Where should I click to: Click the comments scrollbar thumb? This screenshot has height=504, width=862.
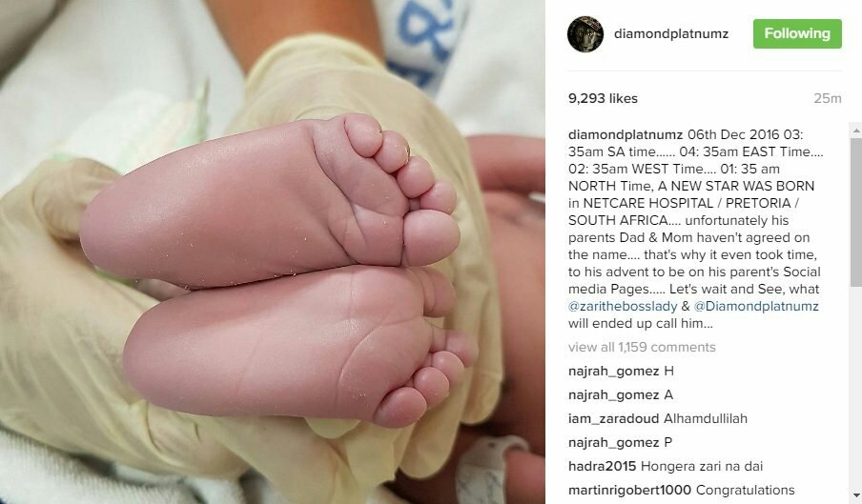pyautogui.click(x=856, y=212)
